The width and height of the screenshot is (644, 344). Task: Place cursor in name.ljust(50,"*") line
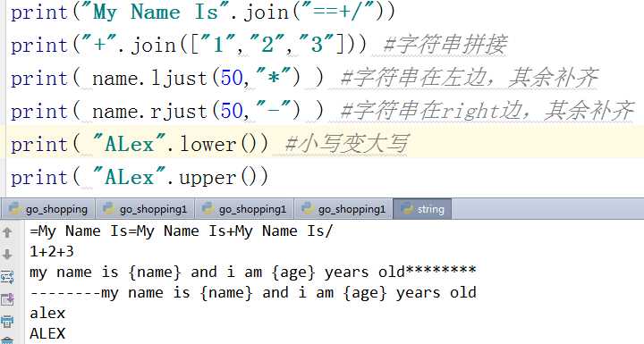tap(167, 78)
